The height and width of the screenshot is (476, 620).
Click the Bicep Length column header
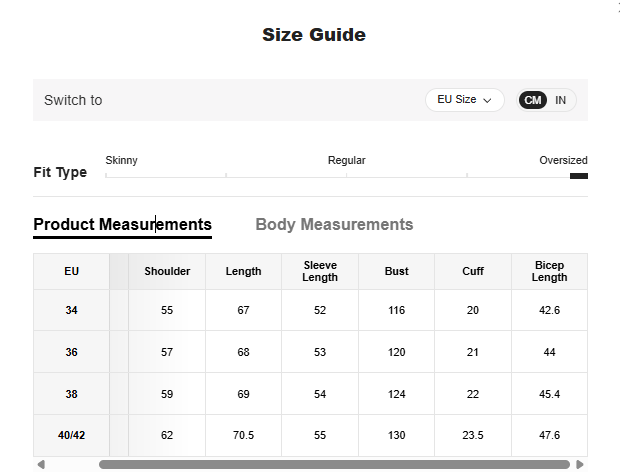pos(549,271)
